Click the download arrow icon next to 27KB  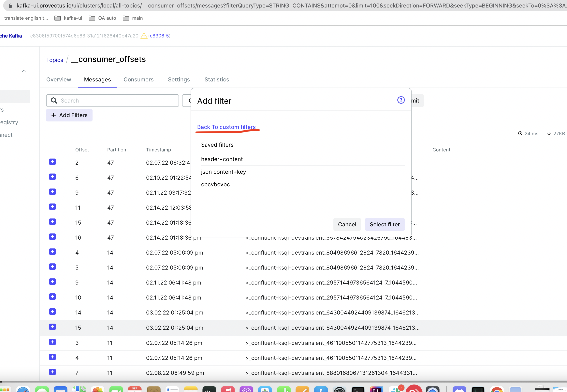click(549, 133)
